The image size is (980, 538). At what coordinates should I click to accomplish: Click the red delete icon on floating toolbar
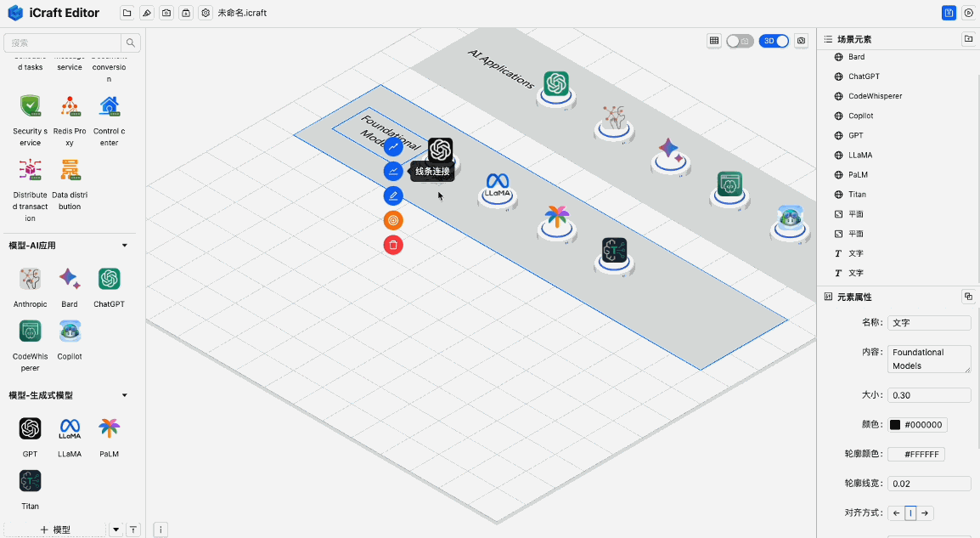click(393, 245)
